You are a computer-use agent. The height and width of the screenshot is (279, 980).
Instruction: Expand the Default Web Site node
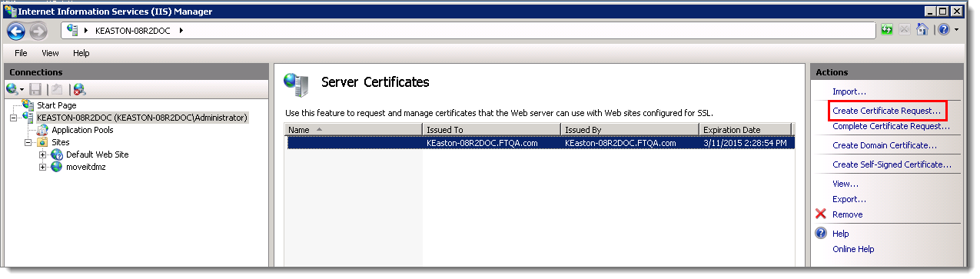coord(43,154)
